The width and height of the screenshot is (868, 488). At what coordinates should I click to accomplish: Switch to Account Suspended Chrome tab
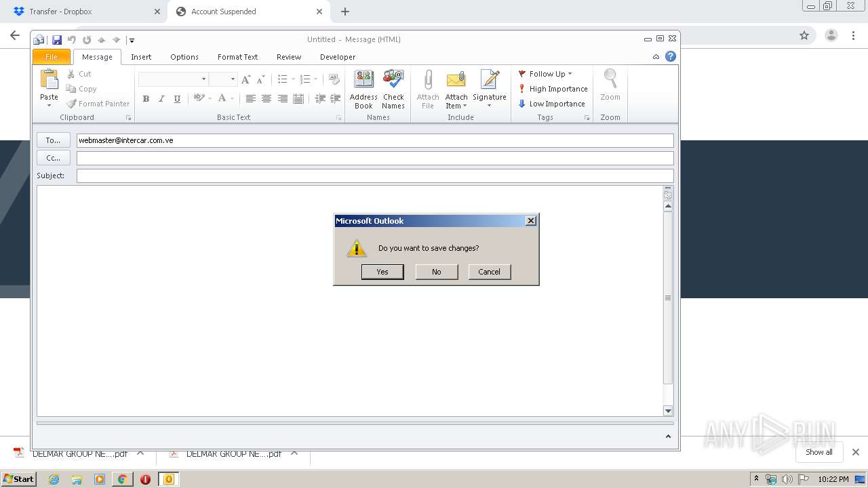pos(248,12)
